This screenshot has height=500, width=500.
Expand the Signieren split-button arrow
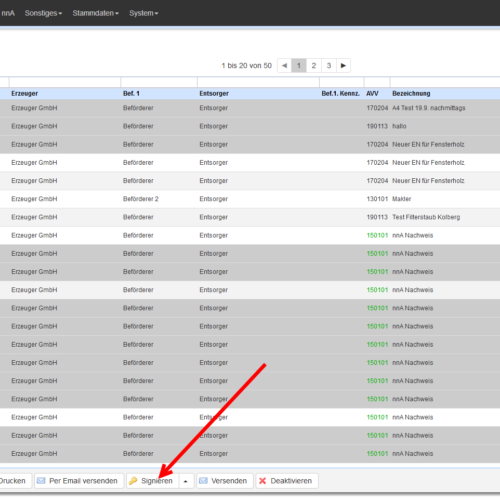(186, 481)
